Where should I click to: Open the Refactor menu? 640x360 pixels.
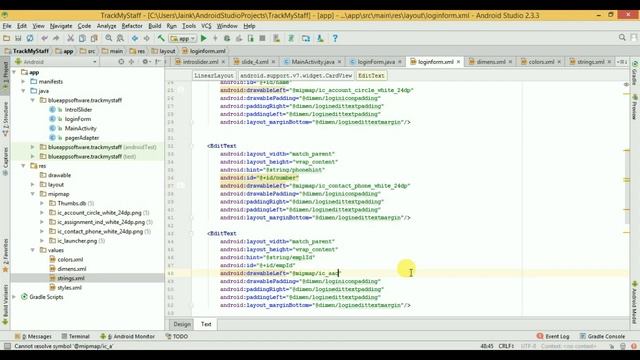point(132,26)
